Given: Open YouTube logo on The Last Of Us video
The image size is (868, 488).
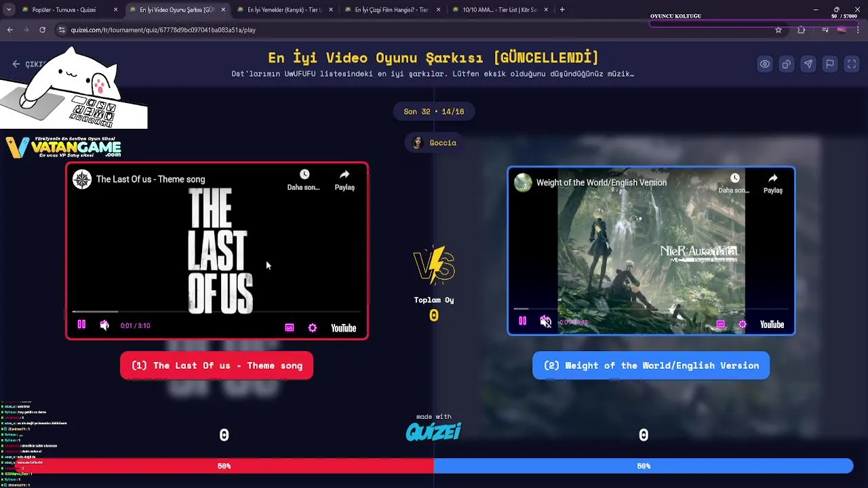Looking at the screenshot, I should pos(343,328).
